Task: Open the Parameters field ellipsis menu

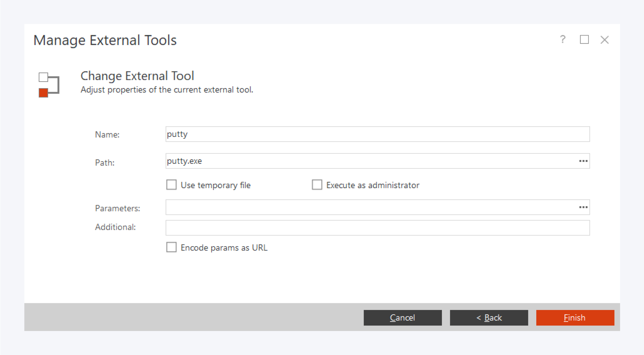Action: click(x=583, y=207)
